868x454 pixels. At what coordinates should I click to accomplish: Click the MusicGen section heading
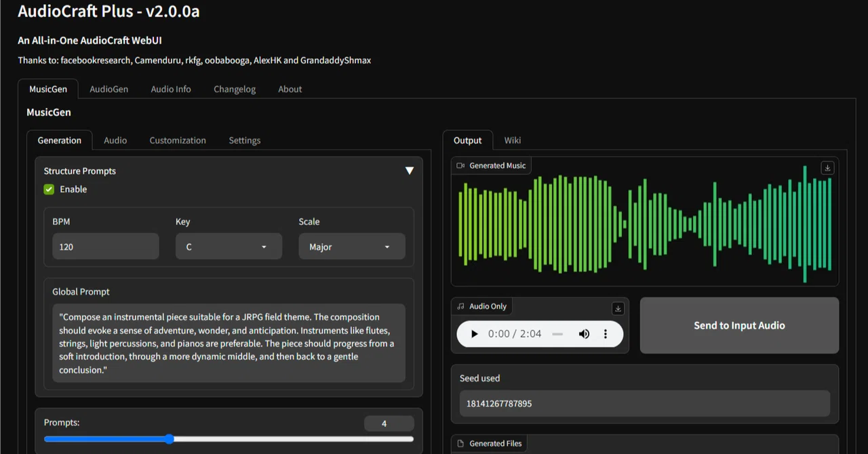(49, 112)
